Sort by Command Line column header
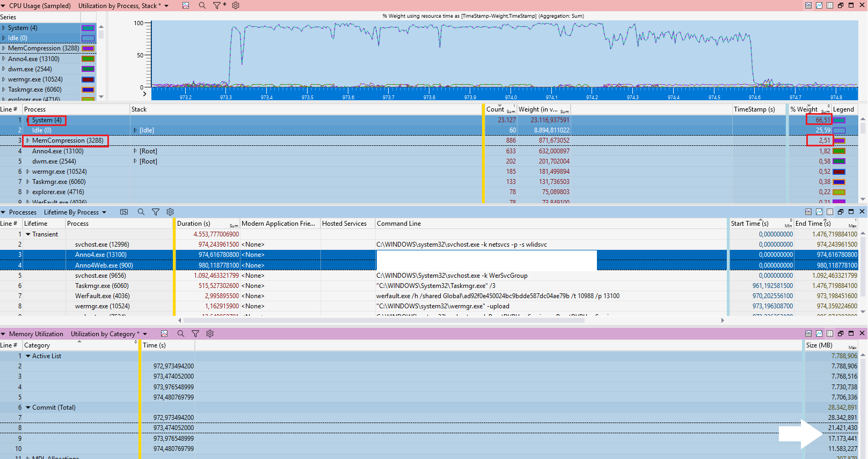The height and width of the screenshot is (459, 868). pyautogui.click(x=551, y=224)
